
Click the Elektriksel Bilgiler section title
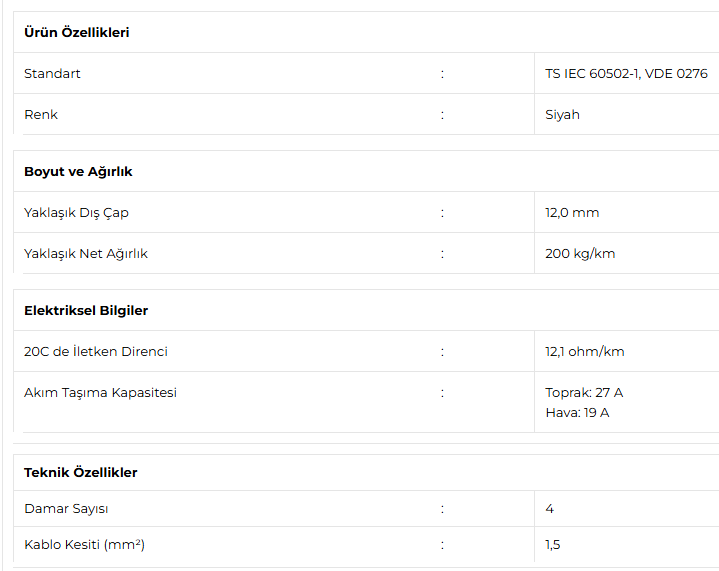pyautogui.click(x=86, y=310)
